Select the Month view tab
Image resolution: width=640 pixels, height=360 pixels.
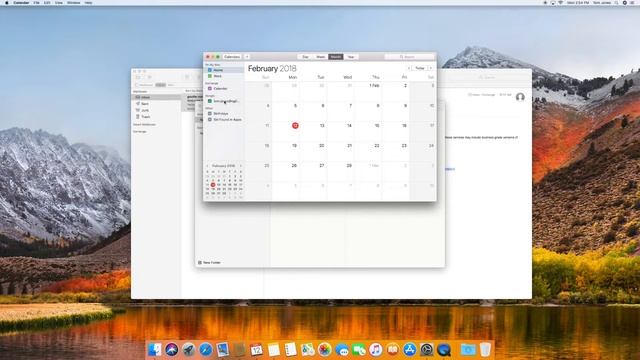pos(336,57)
